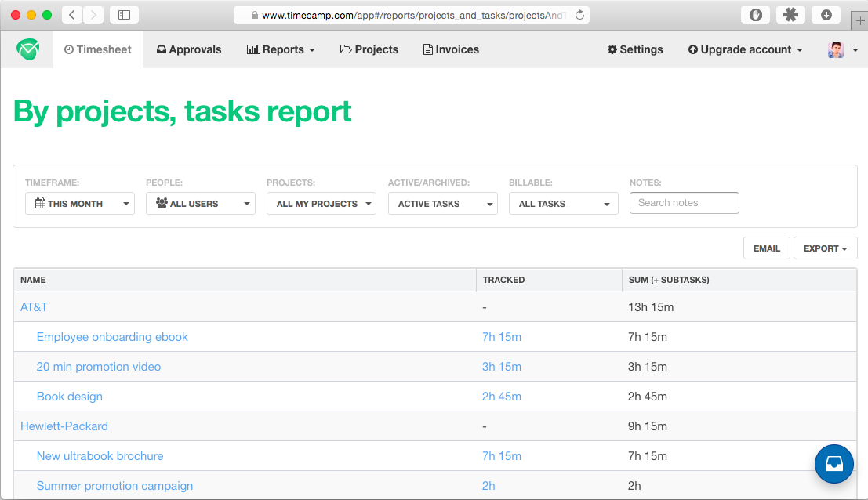Click the puzzle piece extension icon

tap(790, 15)
